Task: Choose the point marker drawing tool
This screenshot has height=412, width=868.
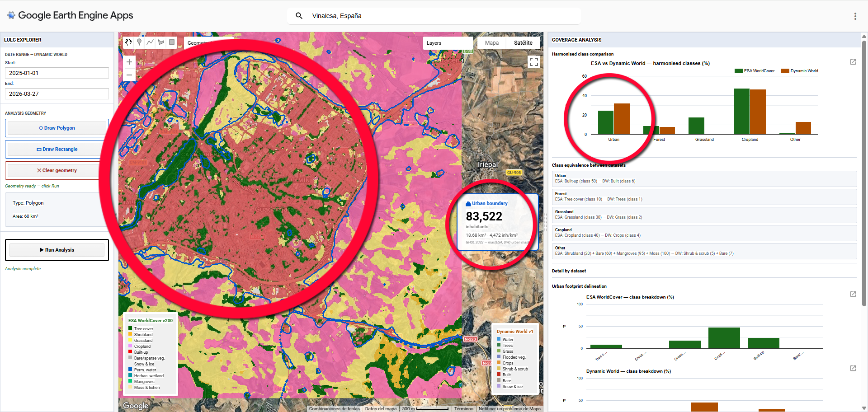Action: coord(139,42)
